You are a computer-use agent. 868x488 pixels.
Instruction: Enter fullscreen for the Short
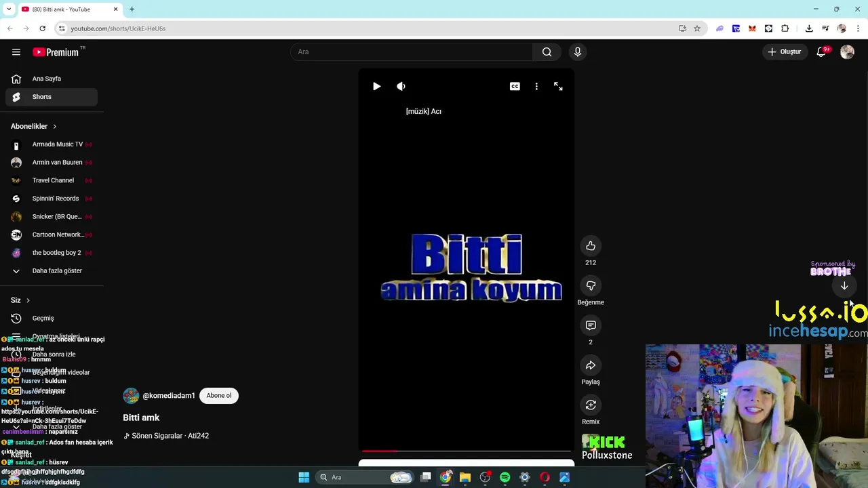pos(558,86)
